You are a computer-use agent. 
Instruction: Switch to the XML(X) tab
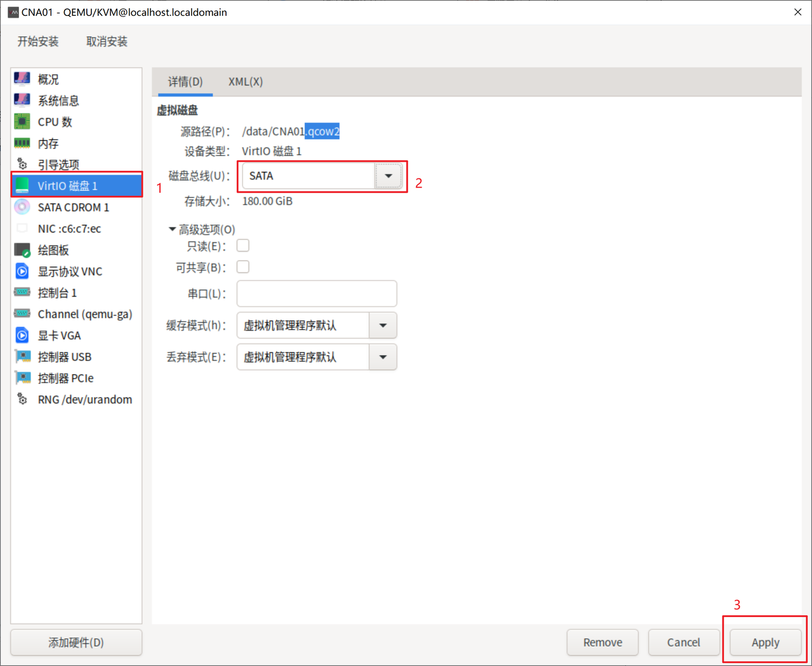(x=246, y=82)
